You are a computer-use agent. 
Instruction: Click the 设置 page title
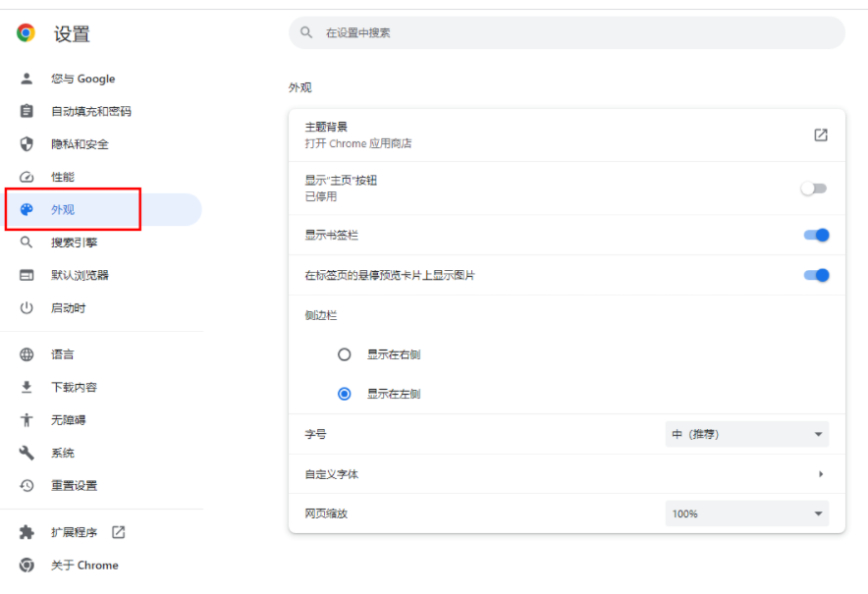[x=72, y=33]
